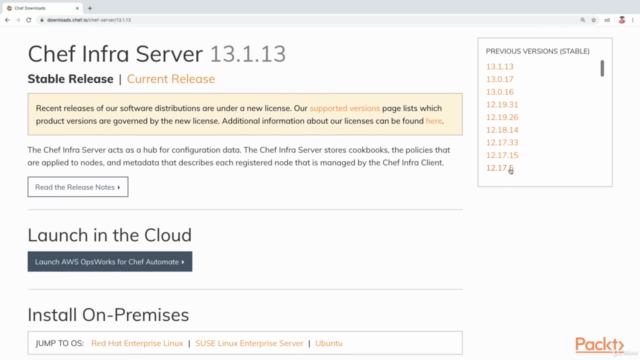Select version 12.17.5
Screen dimensions: 640x360
(x=500, y=168)
